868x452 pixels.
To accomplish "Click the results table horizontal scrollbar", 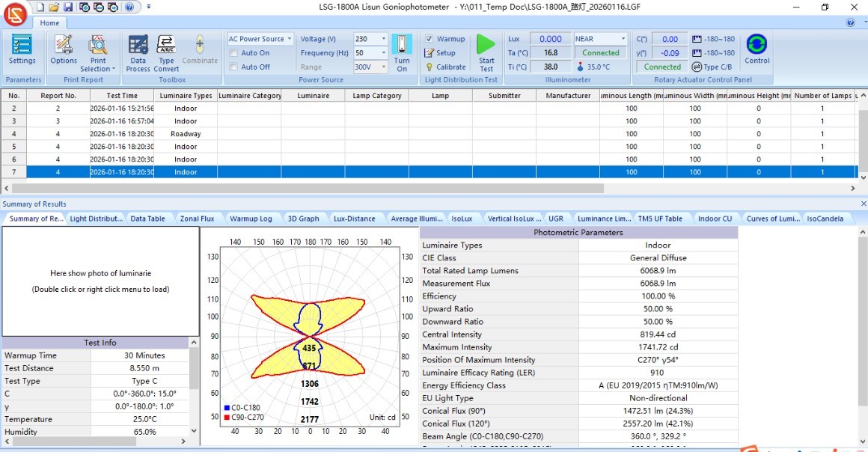I will coord(308,189).
